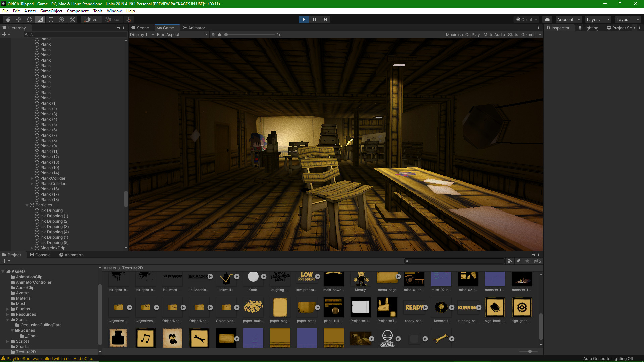Open Auto Generate Lighting Off settings

(608, 358)
